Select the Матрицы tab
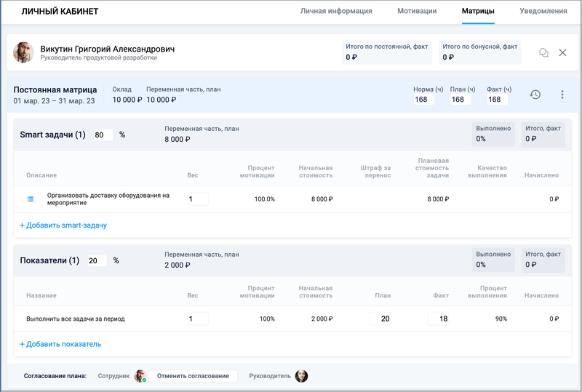Screen dimensions: 582x392 (478, 11)
